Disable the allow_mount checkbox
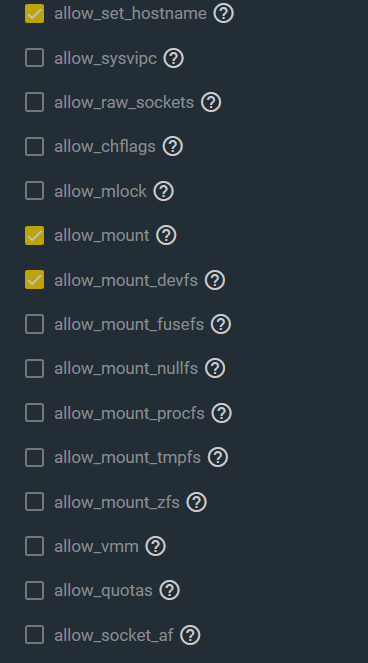Image resolution: width=368 pixels, height=663 pixels. coord(34,236)
